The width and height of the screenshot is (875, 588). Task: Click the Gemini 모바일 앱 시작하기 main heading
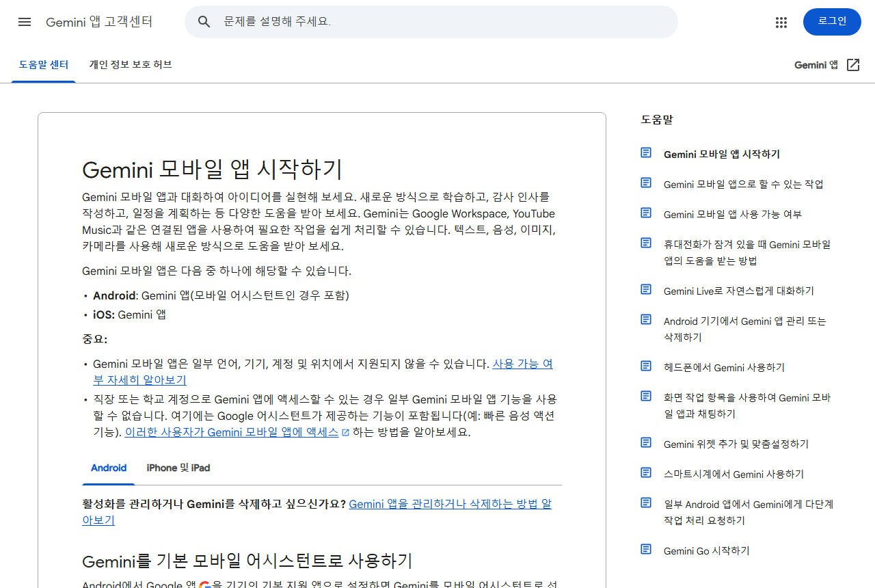pyautogui.click(x=212, y=169)
